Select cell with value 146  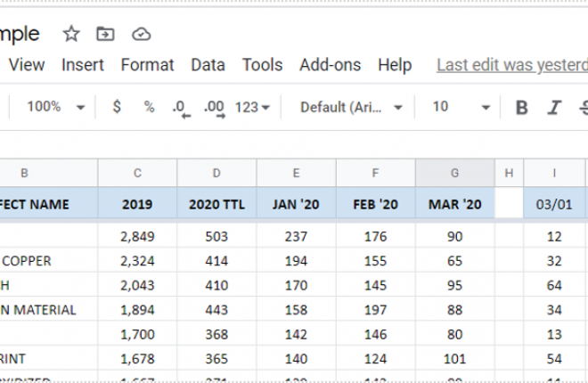point(375,334)
